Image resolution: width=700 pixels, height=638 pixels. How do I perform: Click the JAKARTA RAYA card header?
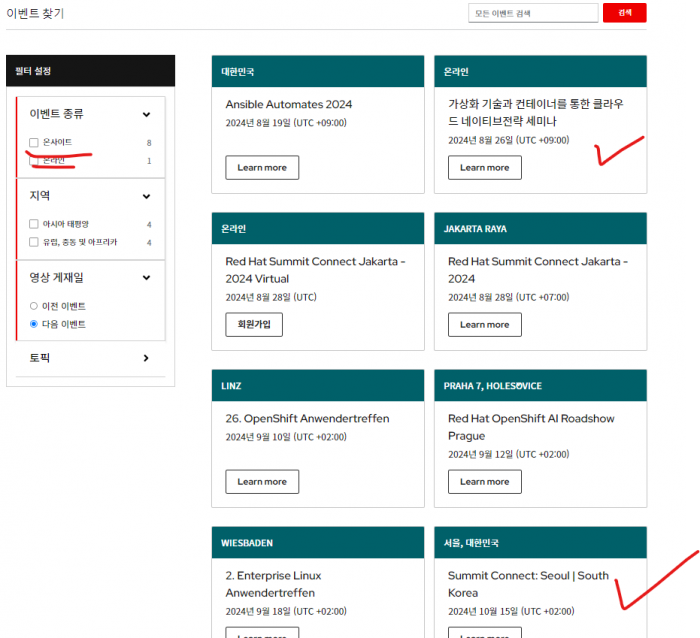coord(540,229)
